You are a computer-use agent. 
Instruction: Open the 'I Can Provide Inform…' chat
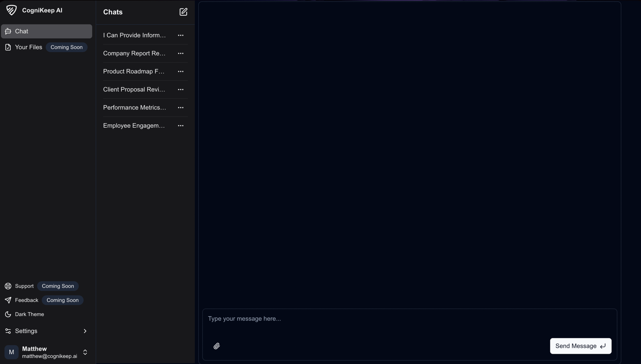[x=134, y=35]
